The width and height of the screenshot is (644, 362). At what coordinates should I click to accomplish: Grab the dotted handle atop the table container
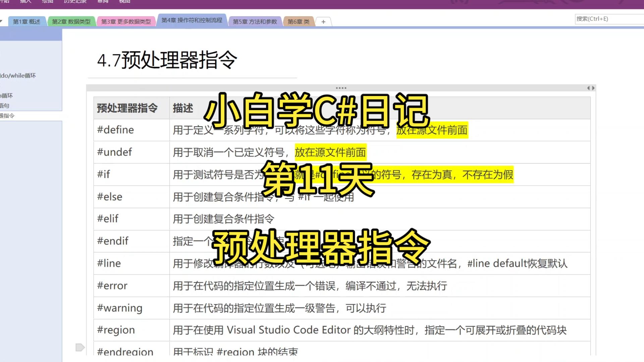tap(341, 88)
